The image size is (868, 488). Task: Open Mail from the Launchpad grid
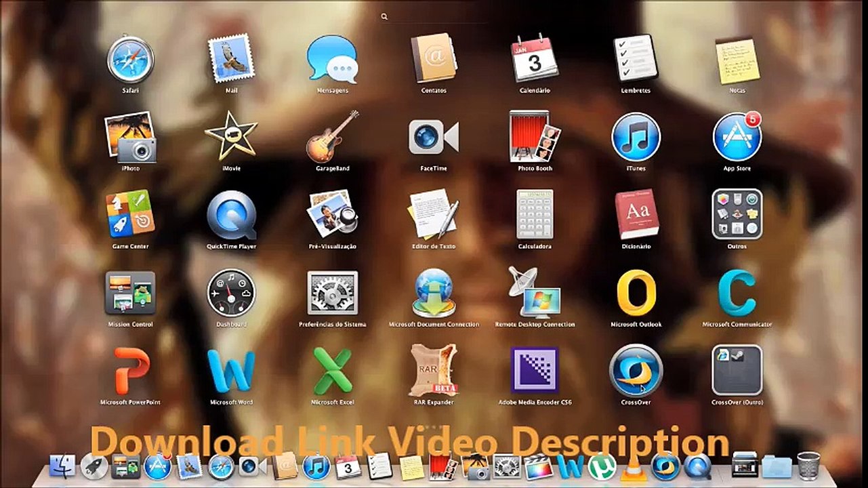tap(231, 60)
